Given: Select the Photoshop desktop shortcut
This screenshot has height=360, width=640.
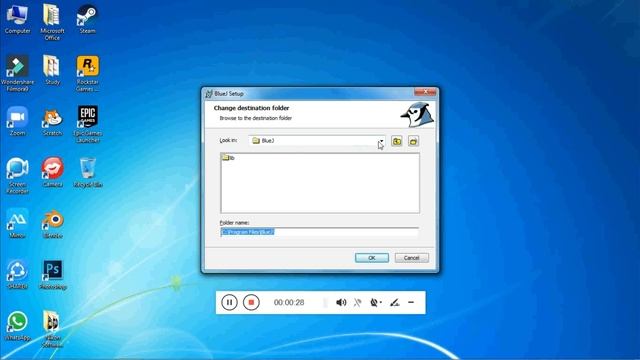Looking at the screenshot, I should coord(52,274).
